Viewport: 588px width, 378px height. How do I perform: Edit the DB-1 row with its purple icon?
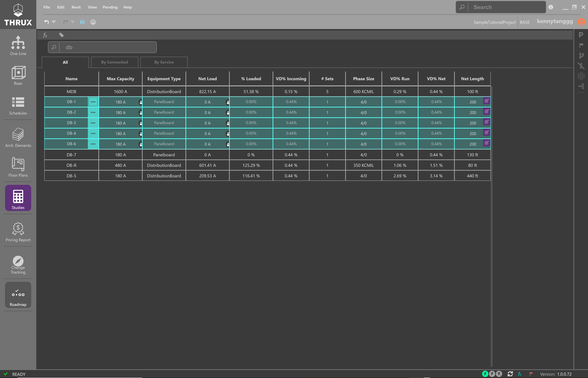486,101
